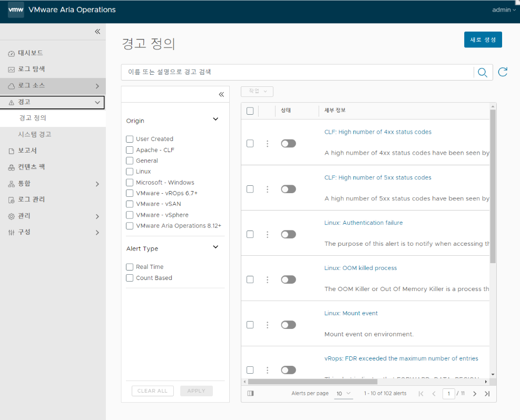Image resolution: width=520 pixels, height=420 pixels.
Task: Open the Alerts per page dropdown
Action: point(343,394)
